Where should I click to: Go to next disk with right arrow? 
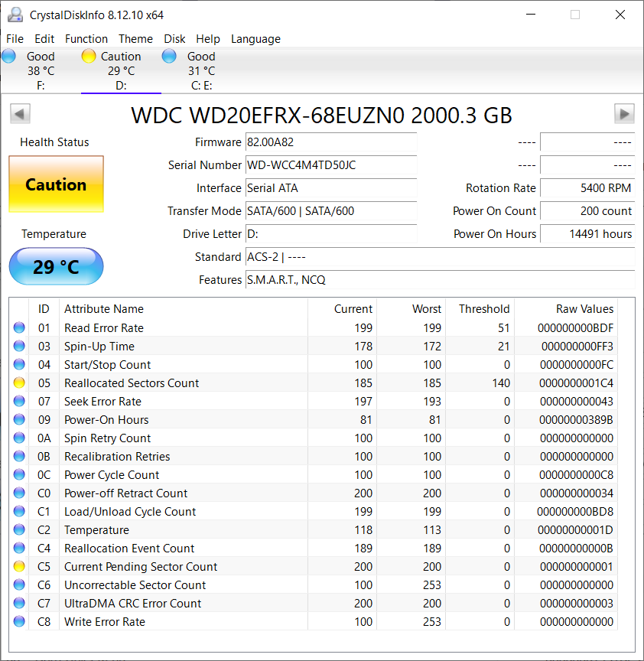pos(624,114)
